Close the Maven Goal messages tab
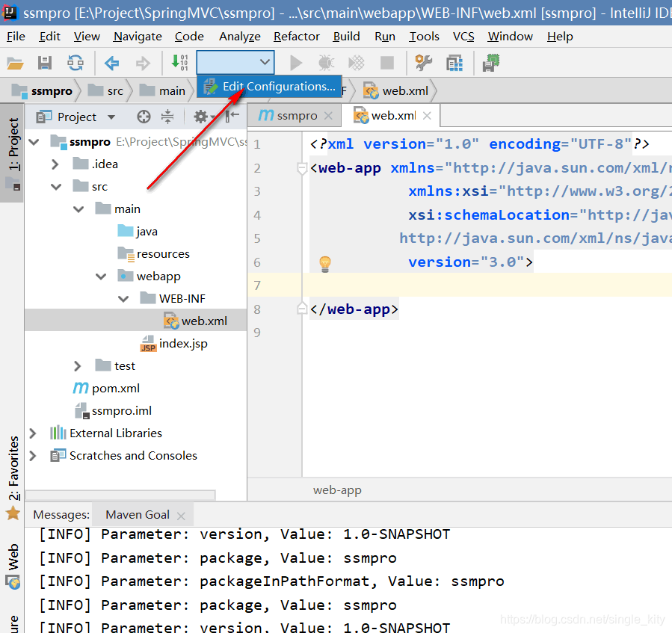 (x=181, y=516)
